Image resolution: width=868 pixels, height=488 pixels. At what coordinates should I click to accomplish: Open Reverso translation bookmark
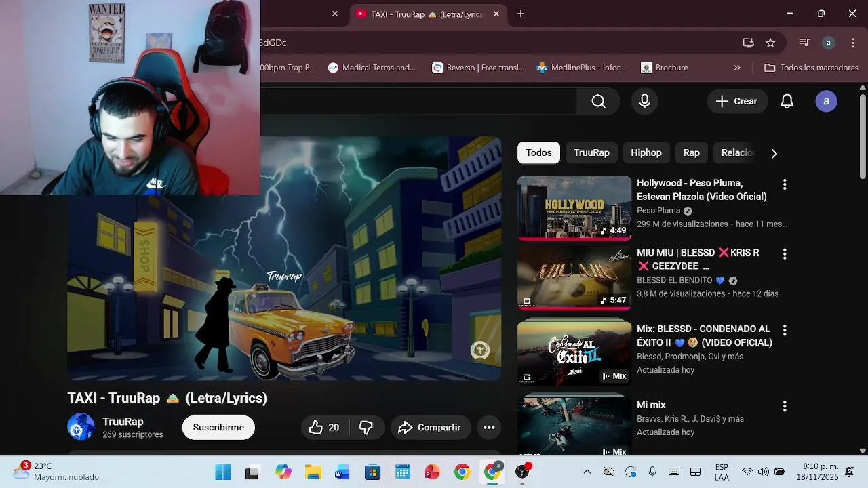click(479, 68)
